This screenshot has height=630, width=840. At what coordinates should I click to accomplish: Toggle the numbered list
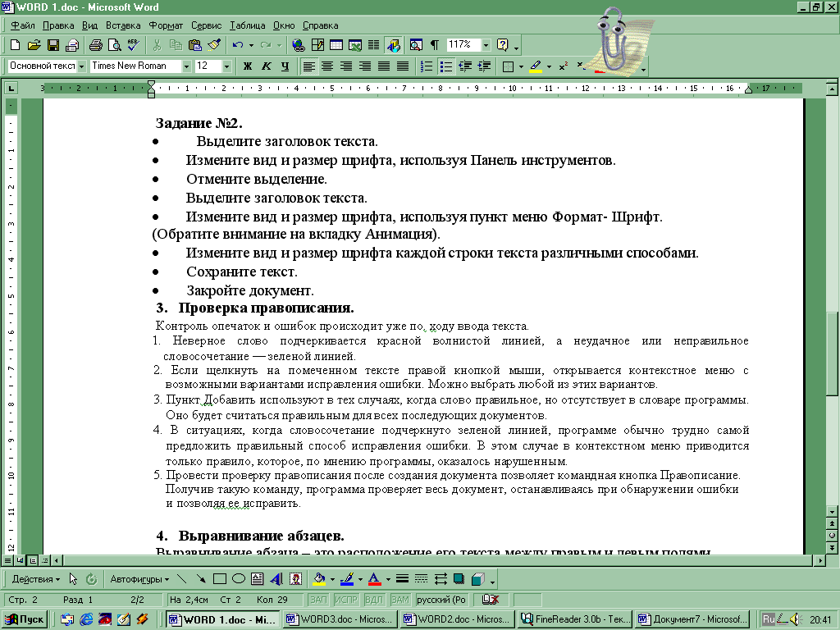[427, 66]
